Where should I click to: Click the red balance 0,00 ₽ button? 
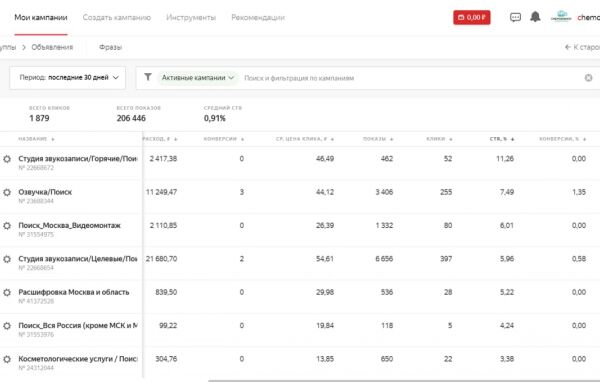coord(471,17)
